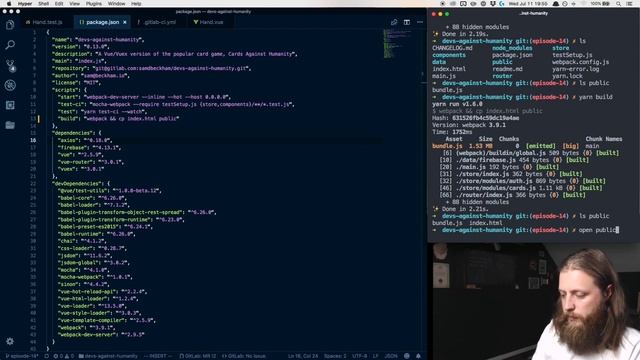Viewport: 640px width, 360px height.
Task: Click the open-changes icon in the editor toolbar
Action: click(x=393, y=22)
